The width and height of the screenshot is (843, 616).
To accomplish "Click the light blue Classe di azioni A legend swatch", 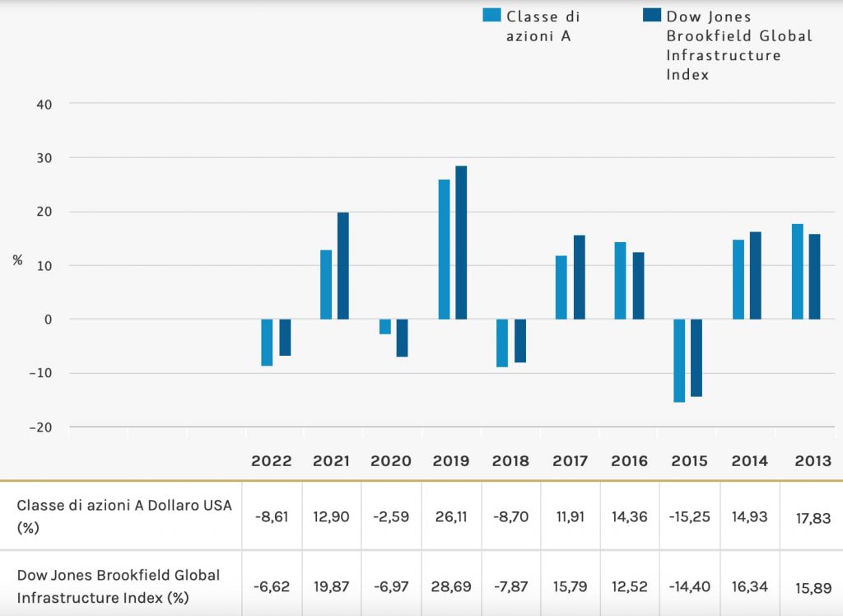I will tap(491, 16).
